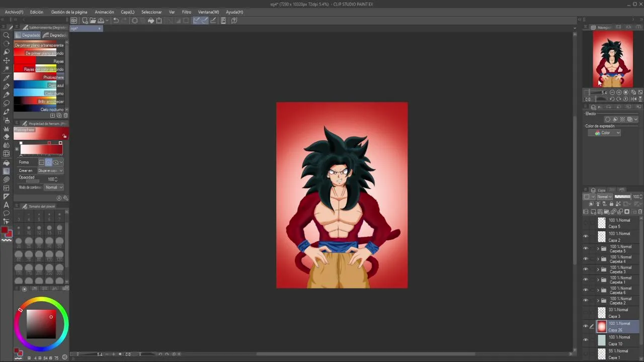The height and width of the screenshot is (362, 644).
Task: Hide the Carpeta 6 folder
Action: (x=586, y=290)
